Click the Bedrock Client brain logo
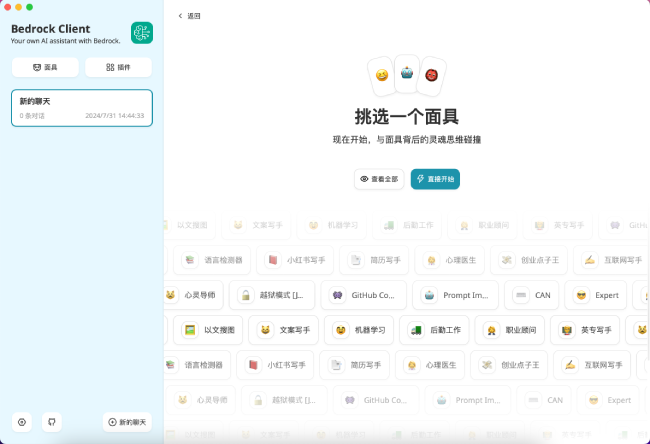 142,33
